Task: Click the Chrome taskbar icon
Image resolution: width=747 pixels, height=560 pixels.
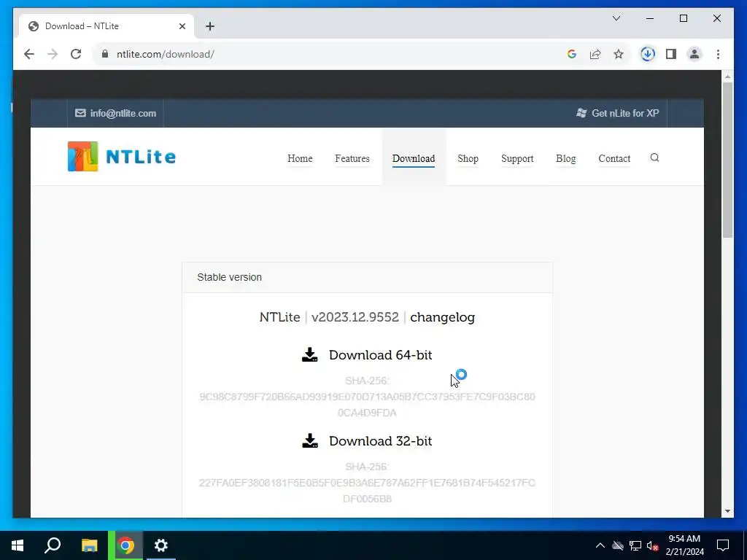Action: pos(125,545)
